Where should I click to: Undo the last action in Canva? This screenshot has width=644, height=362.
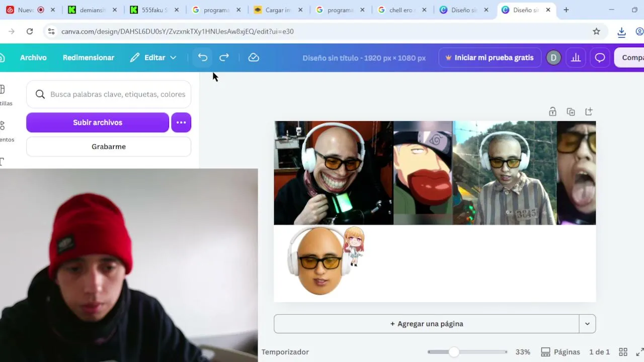(x=203, y=58)
